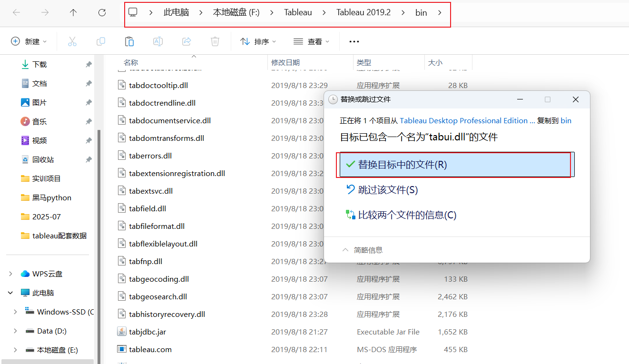Collapse 简略信息 details in dialog
629x364 pixels.
coord(363,250)
